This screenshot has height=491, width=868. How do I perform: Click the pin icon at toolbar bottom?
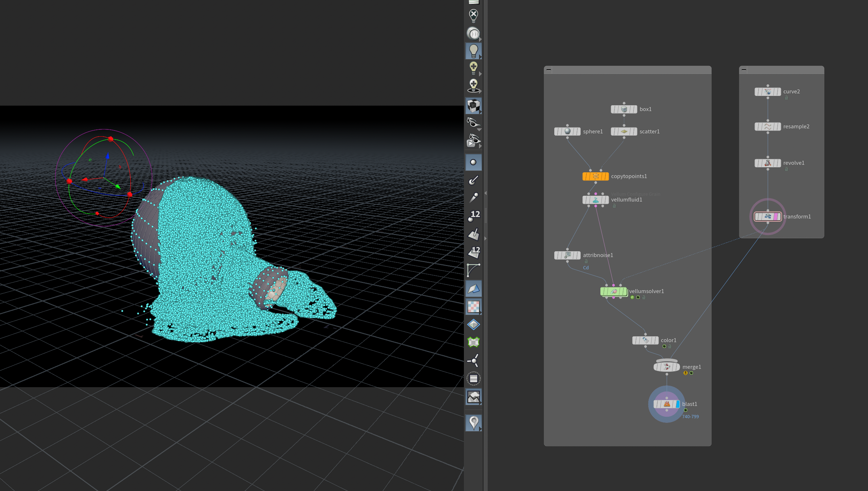(473, 423)
